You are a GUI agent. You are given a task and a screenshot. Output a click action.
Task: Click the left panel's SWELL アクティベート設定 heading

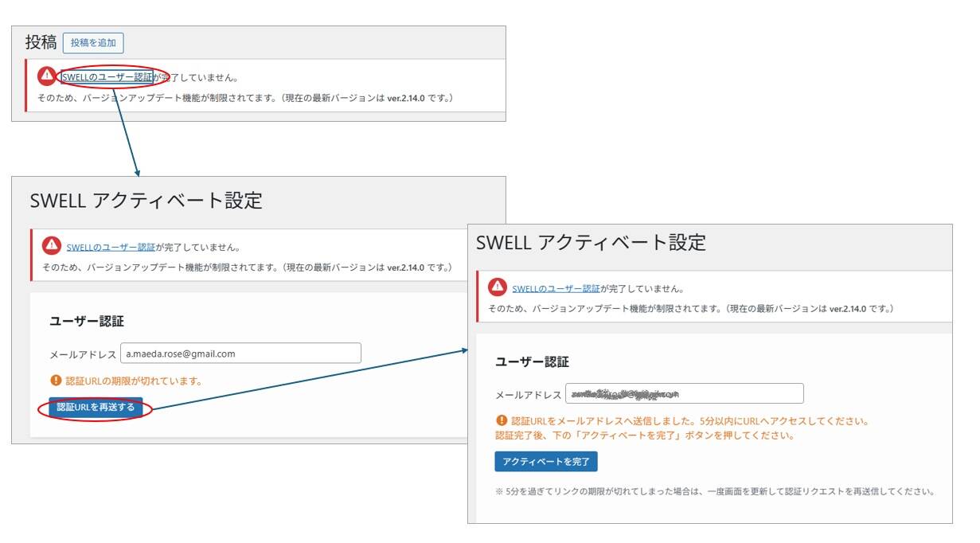(x=146, y=201)
